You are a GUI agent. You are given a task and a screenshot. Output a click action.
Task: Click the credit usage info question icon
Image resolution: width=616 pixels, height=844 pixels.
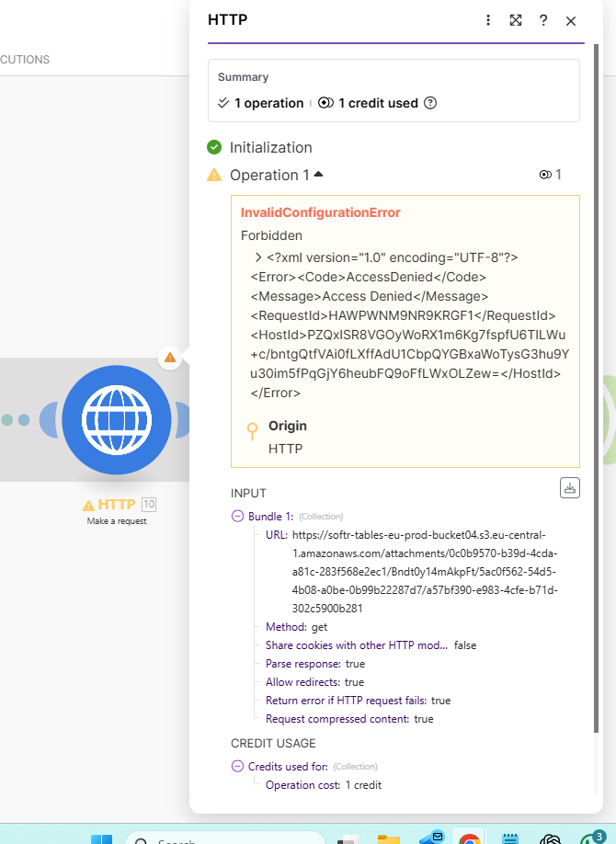click(429, 103)
